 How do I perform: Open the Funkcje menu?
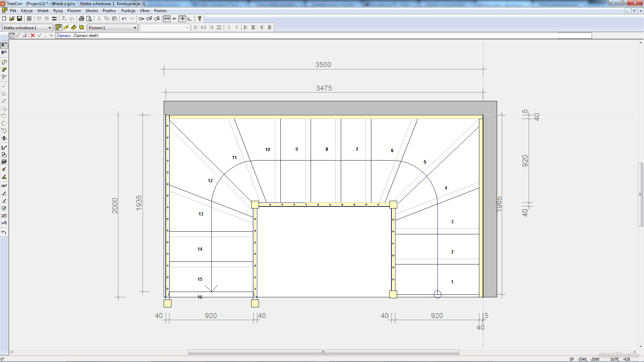(128, 11)
